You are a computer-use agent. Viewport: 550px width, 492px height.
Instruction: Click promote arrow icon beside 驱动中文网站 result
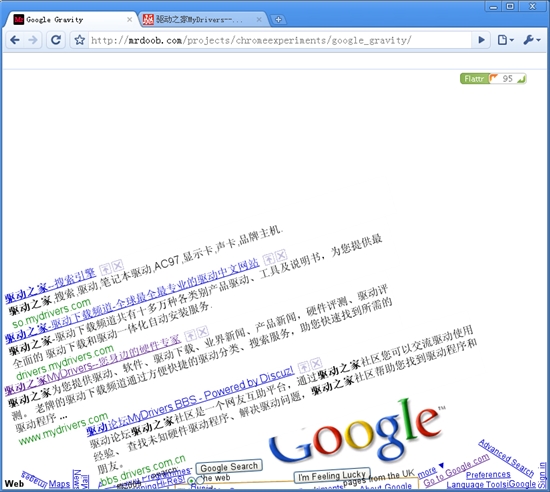269,259
